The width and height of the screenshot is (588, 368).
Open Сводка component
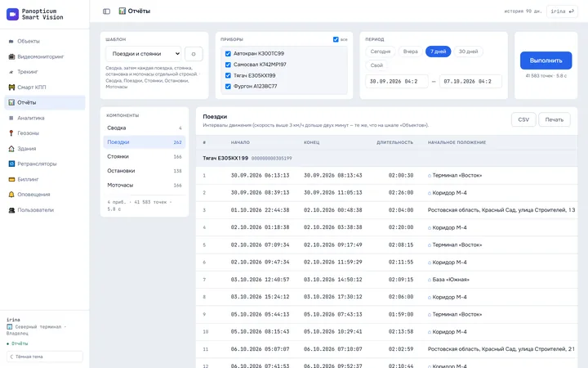(145, 128)
